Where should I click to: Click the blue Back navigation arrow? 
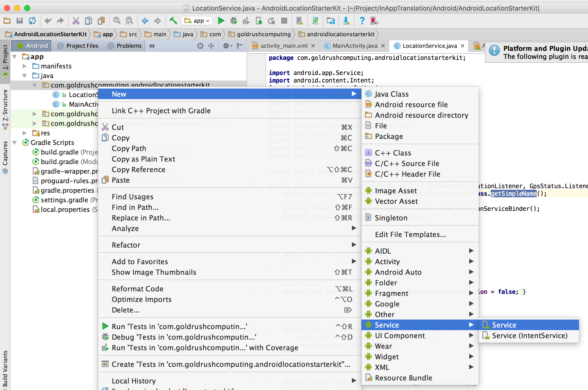coord(145,21)
